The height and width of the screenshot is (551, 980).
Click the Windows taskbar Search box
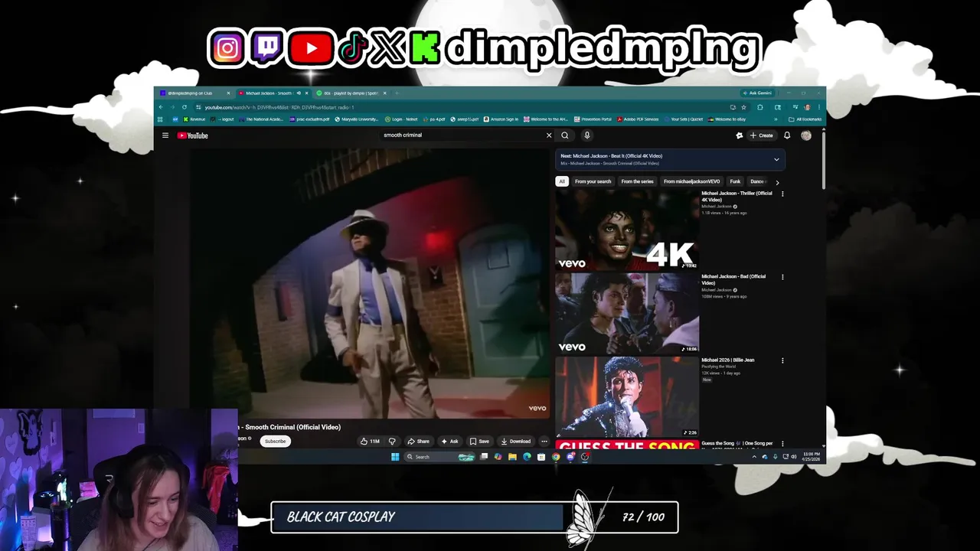click(x=440, y=457)
